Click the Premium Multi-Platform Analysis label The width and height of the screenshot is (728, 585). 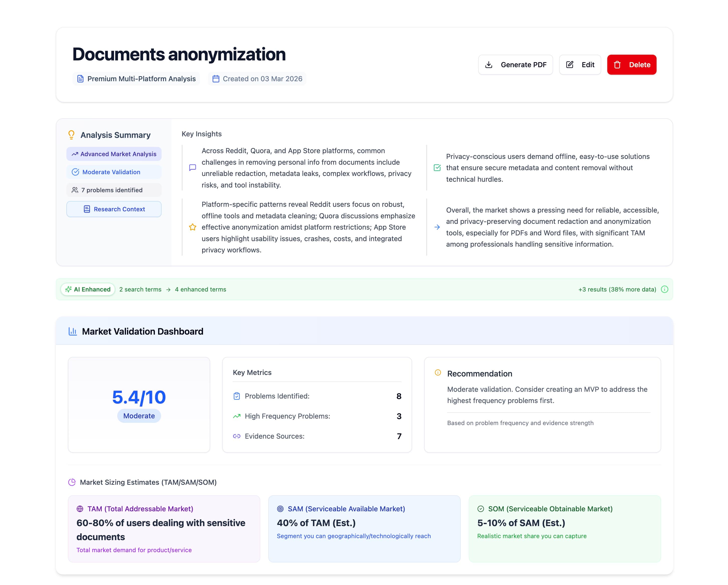coord(142,79)
